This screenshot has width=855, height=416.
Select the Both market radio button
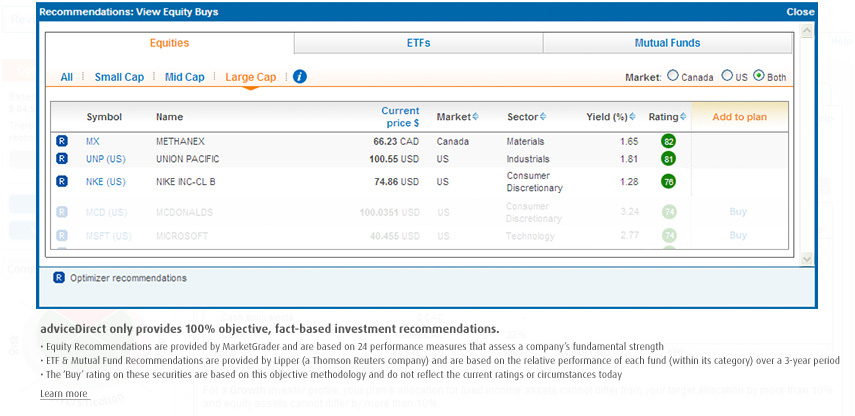759,76
